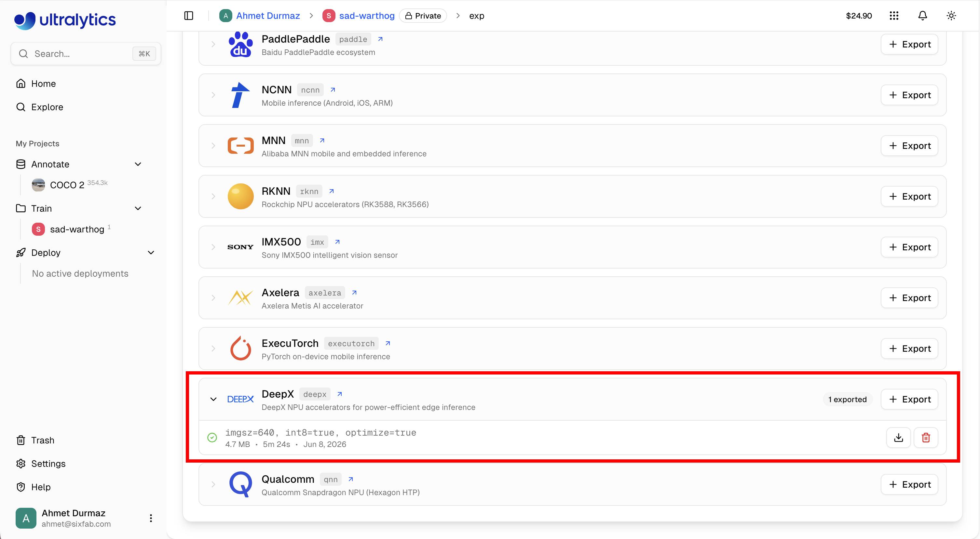This screenshot has width=980, height=539.
Task: Export model to IMX500 format
Action: tap(909, 247)
